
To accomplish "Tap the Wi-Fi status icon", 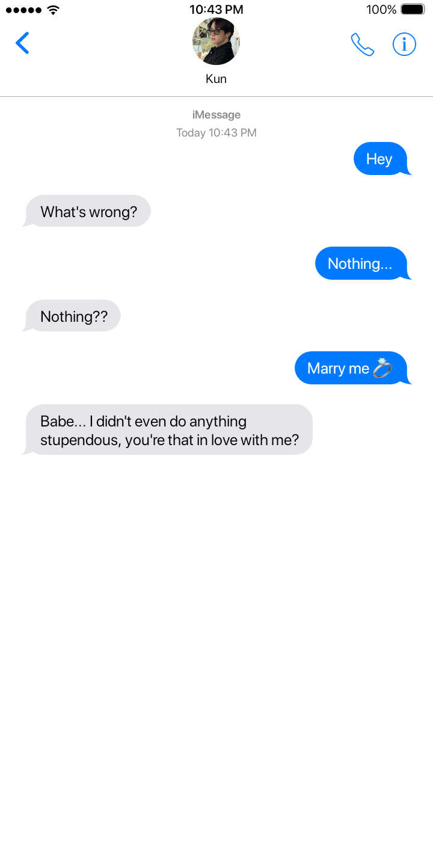I will 54,10.
